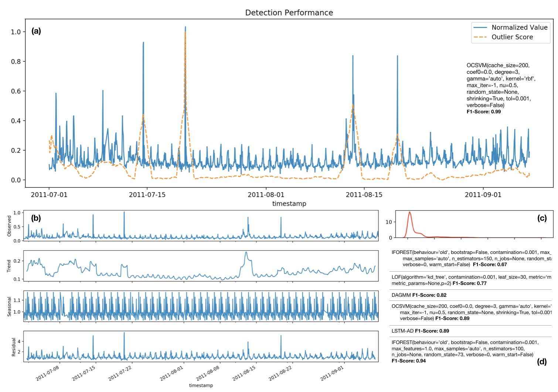The image size is (558, 392).
Task: Select the 'Normalized Value' legend label
Action: (519, 27)
